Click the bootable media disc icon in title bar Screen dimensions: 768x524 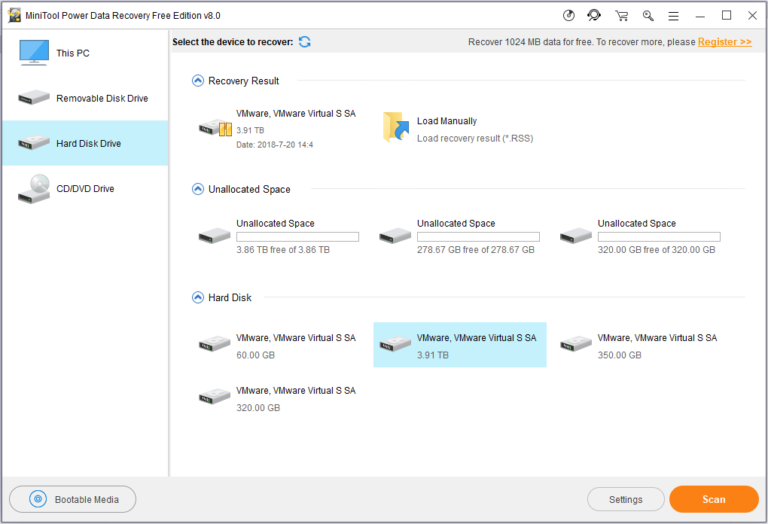click(569, 16)
